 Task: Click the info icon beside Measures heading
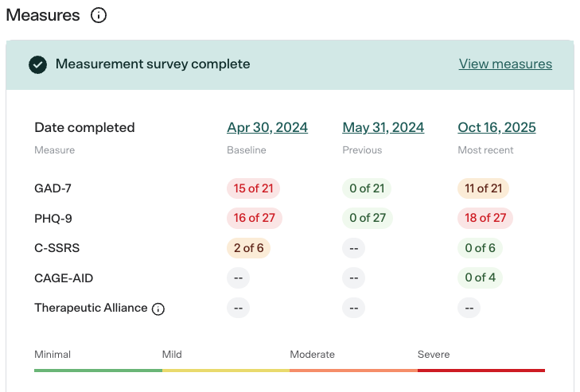(x=99, y=15)
